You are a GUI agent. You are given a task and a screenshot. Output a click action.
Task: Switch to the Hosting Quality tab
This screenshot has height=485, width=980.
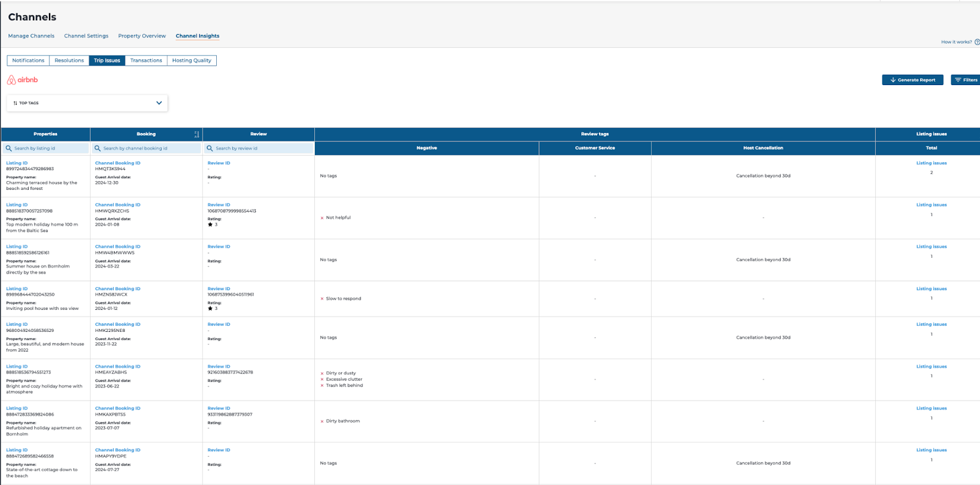(x=191, y=61)
